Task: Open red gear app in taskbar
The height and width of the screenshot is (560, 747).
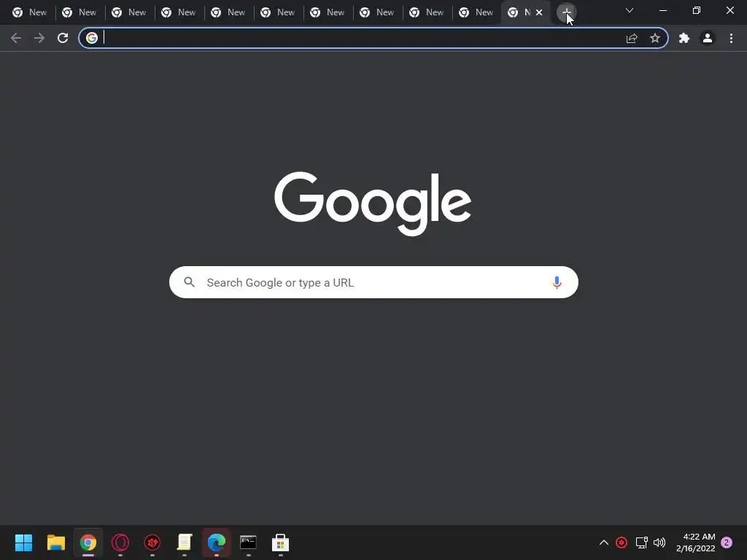Action: (152, 542)
